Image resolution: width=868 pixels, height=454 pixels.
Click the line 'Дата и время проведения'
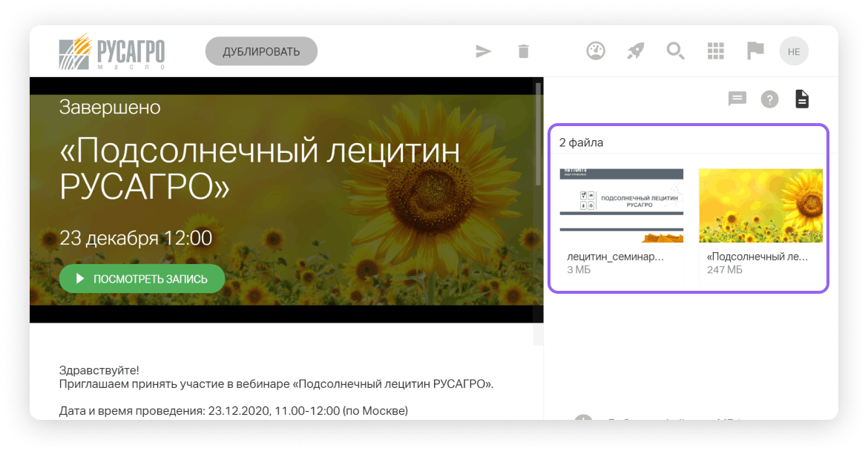pyautogui.click(x=234, y=411)
